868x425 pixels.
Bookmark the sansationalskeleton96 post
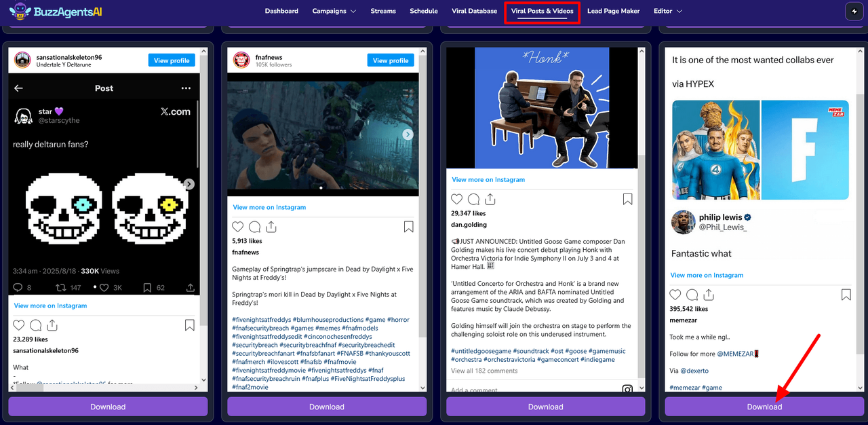click(190, 326)
